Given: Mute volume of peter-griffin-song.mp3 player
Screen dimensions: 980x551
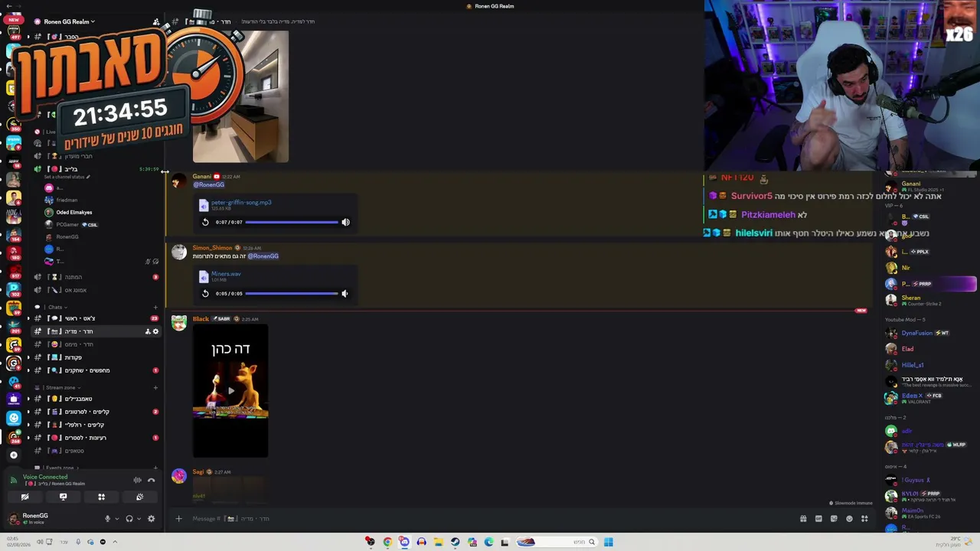Looking at the screenshot, I should [x=345, y=222].
